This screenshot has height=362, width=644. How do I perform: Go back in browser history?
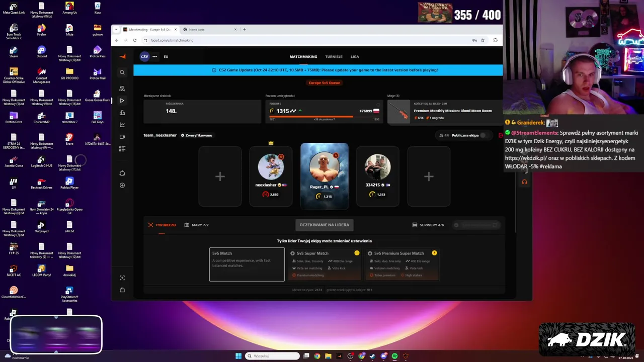[117, 40]
